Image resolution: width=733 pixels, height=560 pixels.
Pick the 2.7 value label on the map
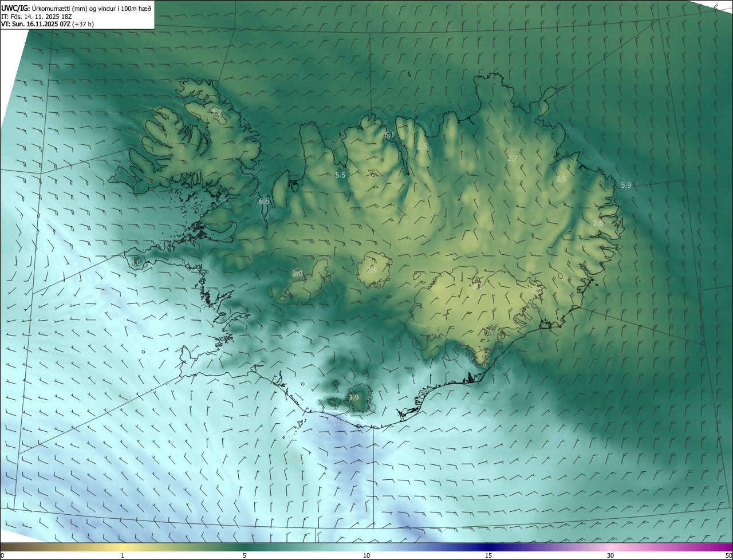click(x=513, y=158)
